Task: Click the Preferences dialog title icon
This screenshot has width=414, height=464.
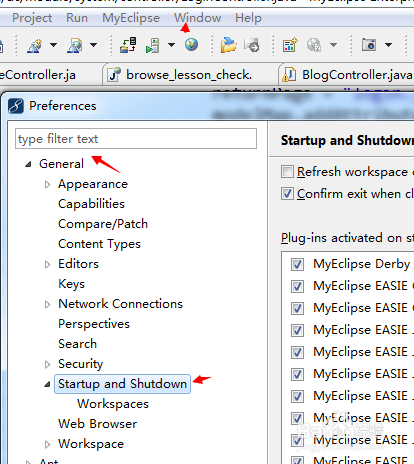Action: tap(16, 106)
